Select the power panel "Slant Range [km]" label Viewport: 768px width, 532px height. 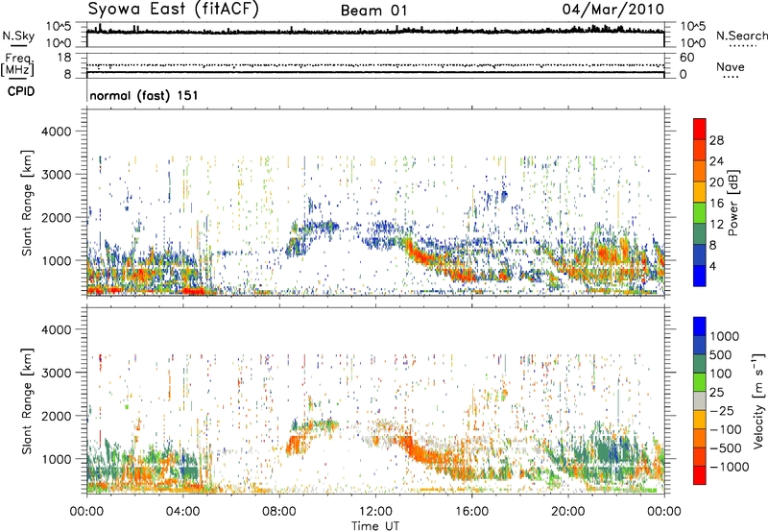(27, 203)
